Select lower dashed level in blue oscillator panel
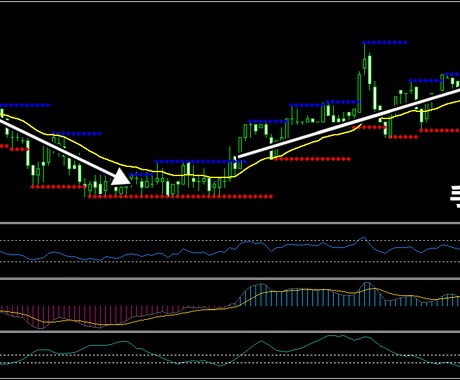460x380 pixels. coord(230,262)
